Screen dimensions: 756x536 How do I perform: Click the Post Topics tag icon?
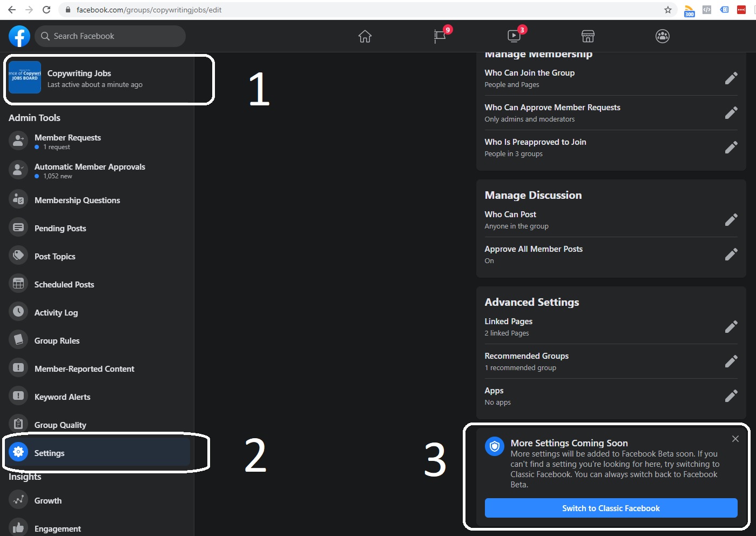(x=18, y=255)
